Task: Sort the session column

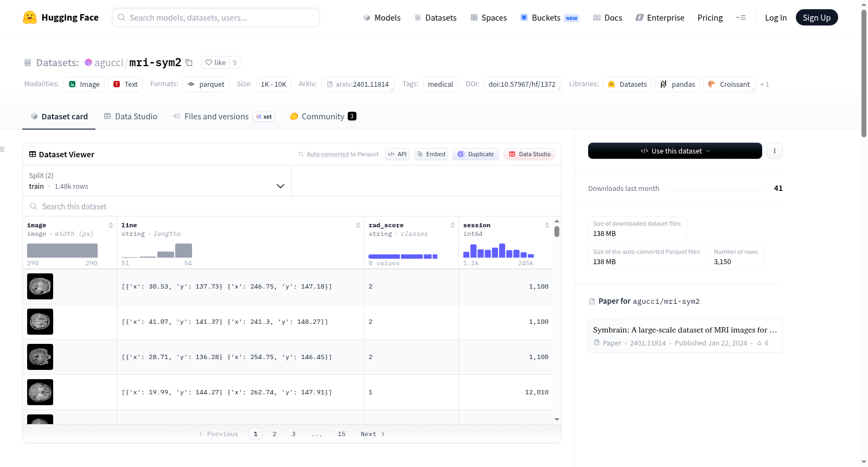Action: pos(547,225)
